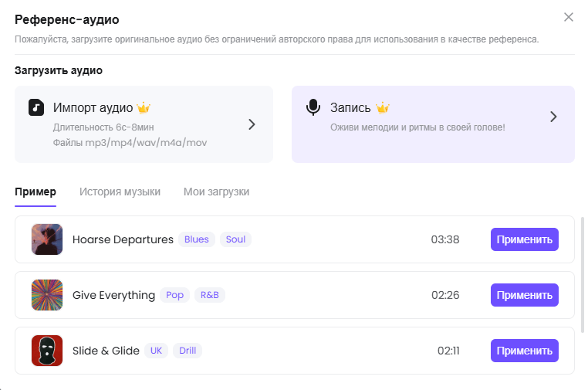Click the Загрузить аудио heading

[59, 70]
